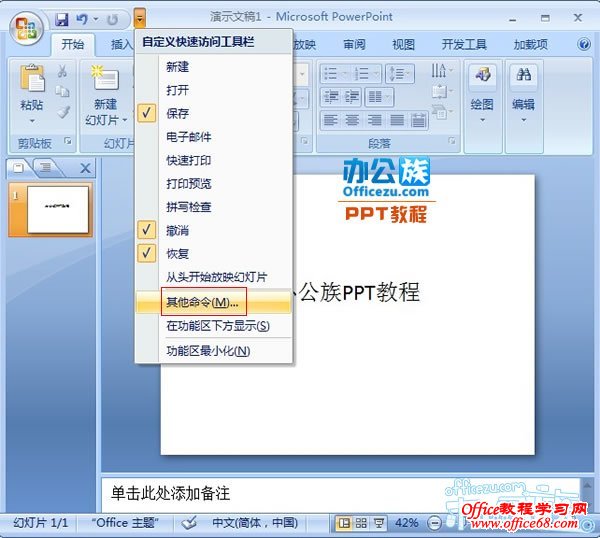600x538 pixels.
Task: Click the center text alignment icon
Action: pyautogui.click(x=352, y=121)
